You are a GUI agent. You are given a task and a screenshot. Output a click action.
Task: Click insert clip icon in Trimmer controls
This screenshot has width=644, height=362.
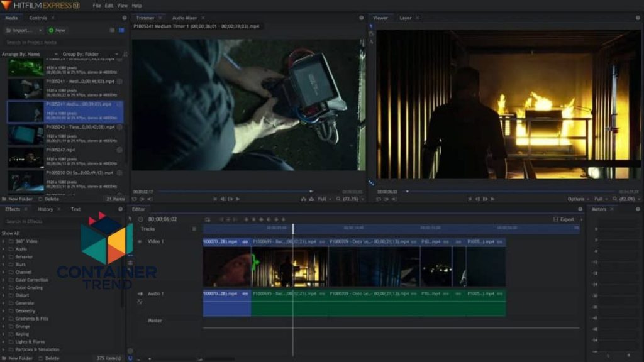point(304,199)
